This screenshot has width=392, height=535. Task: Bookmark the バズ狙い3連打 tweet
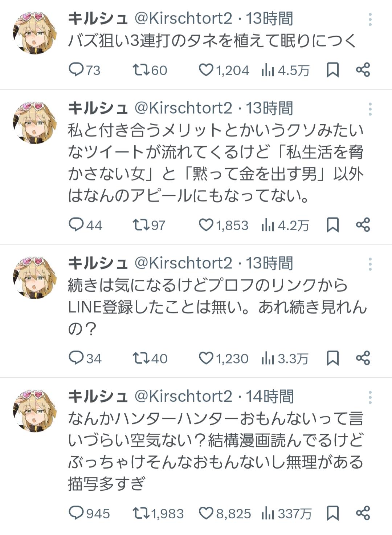(x=333, y=70)
